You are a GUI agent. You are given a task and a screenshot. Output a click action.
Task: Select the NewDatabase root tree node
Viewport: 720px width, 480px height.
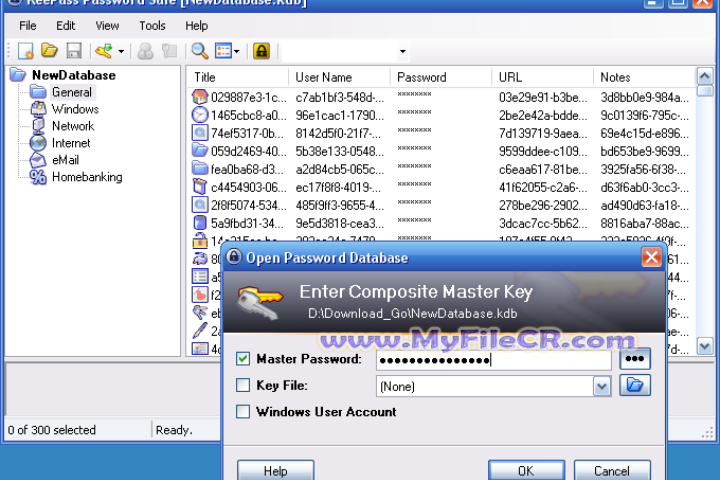(73, 75)
